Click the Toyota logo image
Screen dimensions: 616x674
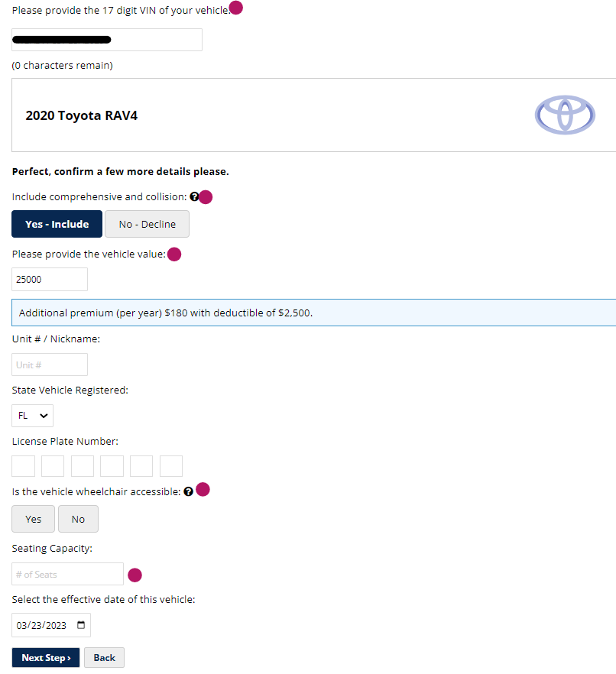click(565, 115)
